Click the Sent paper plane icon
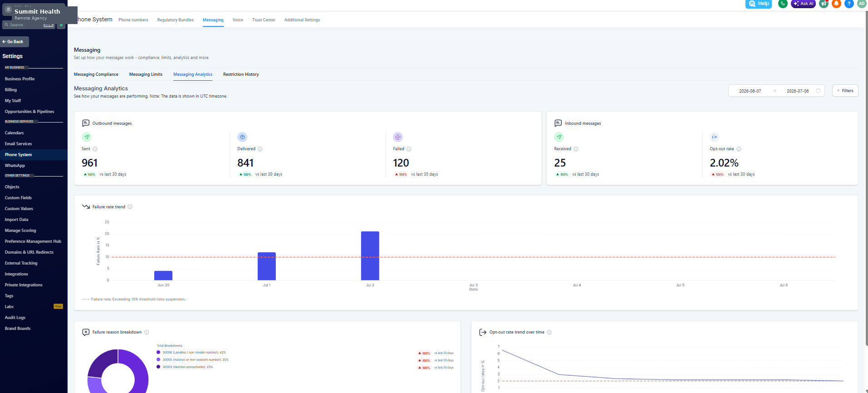The width and height of the screenshot is (868, 393). click(87, 137)
